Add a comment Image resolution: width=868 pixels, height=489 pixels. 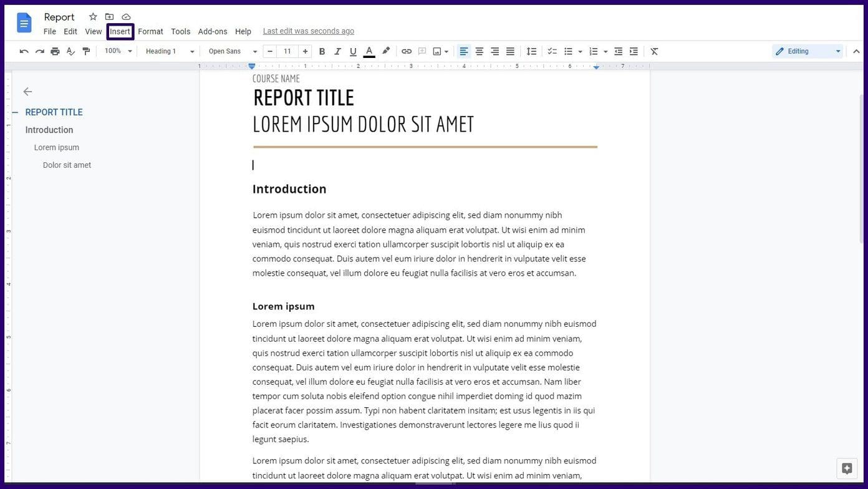[422, 51]
